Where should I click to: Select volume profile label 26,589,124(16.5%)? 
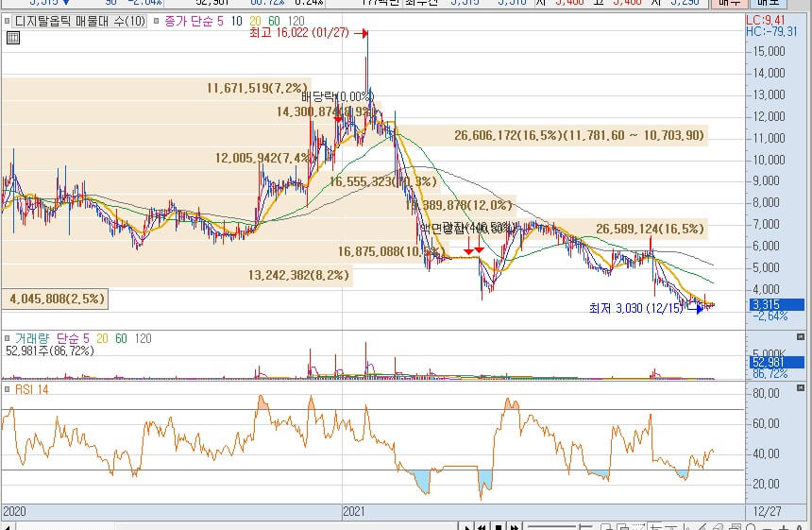[650, 229]
